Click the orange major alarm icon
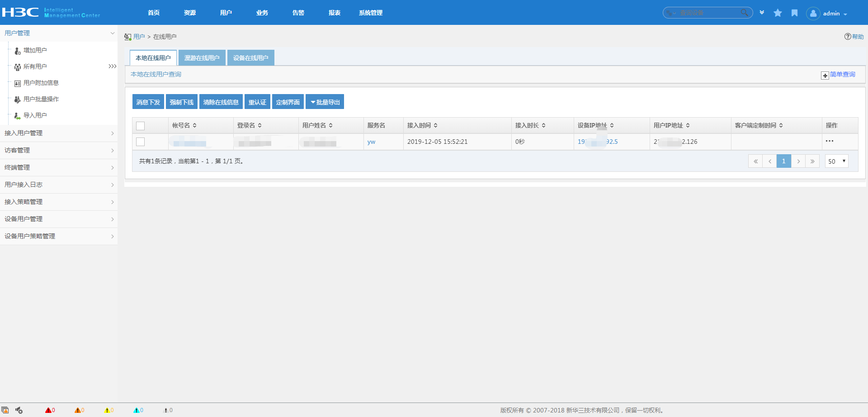The width and height of the screenshot is (868, 417). (x=78, y=410)
